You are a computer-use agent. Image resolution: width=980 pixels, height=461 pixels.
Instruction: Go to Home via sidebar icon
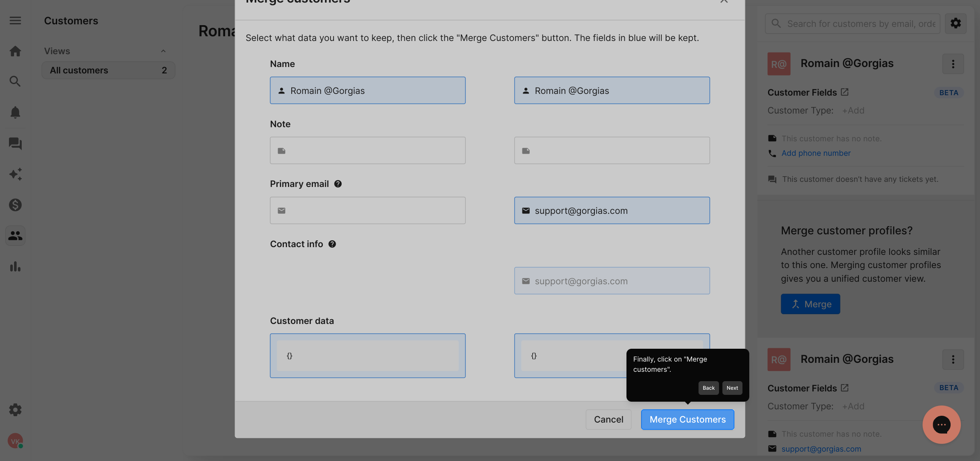click(x=15, y=51)
